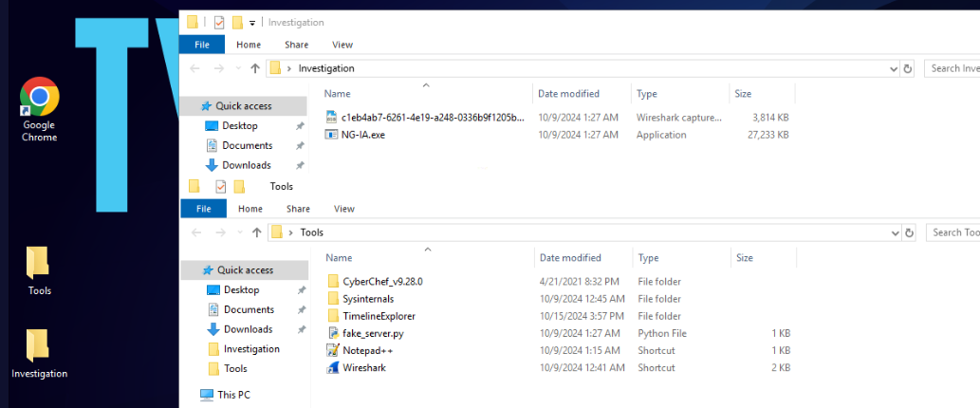The image size is (980, 408).
Task: Click the search box in the Investigation window
Action: click(953, 68)
